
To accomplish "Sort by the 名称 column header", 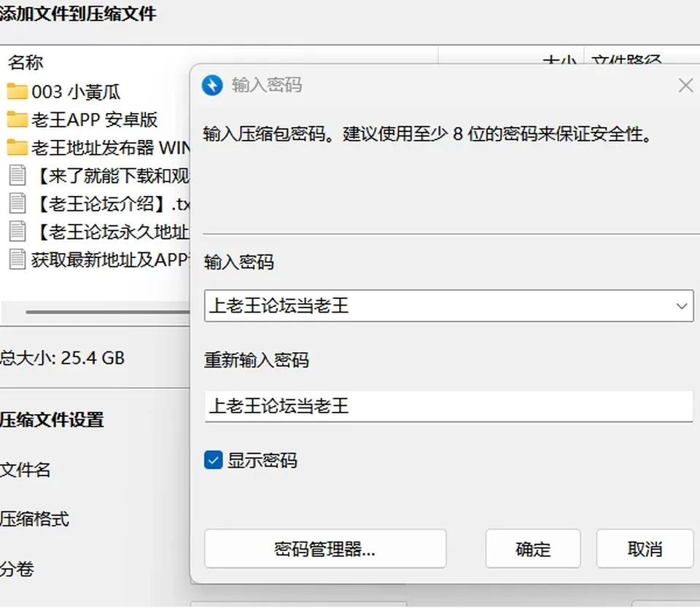I will [x=26, y=63].
